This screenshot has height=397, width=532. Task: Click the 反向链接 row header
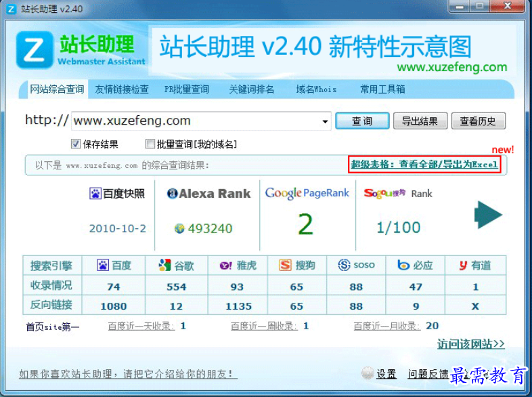click(51, 305)
